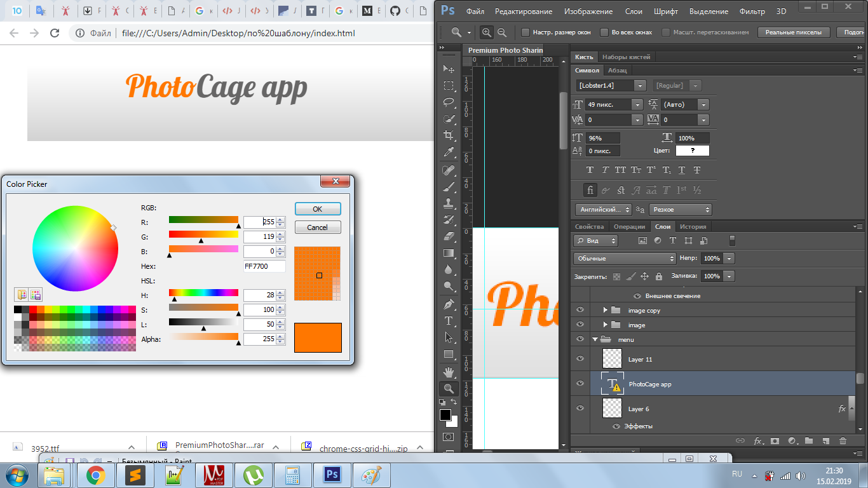This screenshot has width=868, height=488.
Task: Select the Quick Selection tool
Action: point(449,118)
